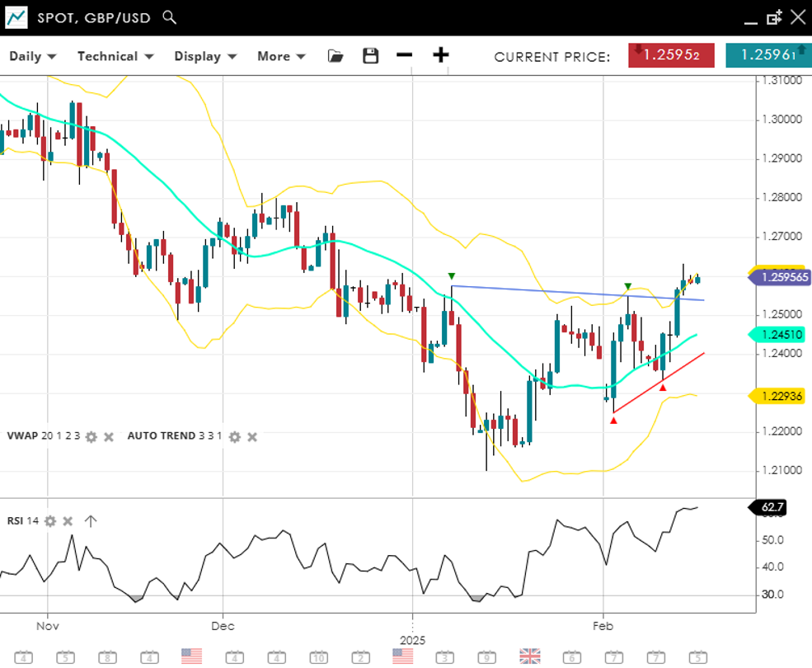Click the teal buy price 1.25961 button

[x=767, y=55]
